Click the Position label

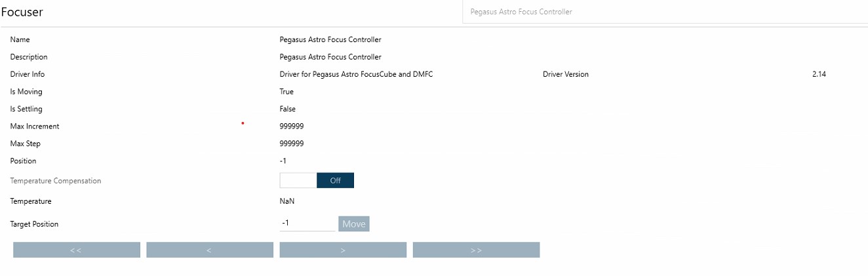coord(23,161)
